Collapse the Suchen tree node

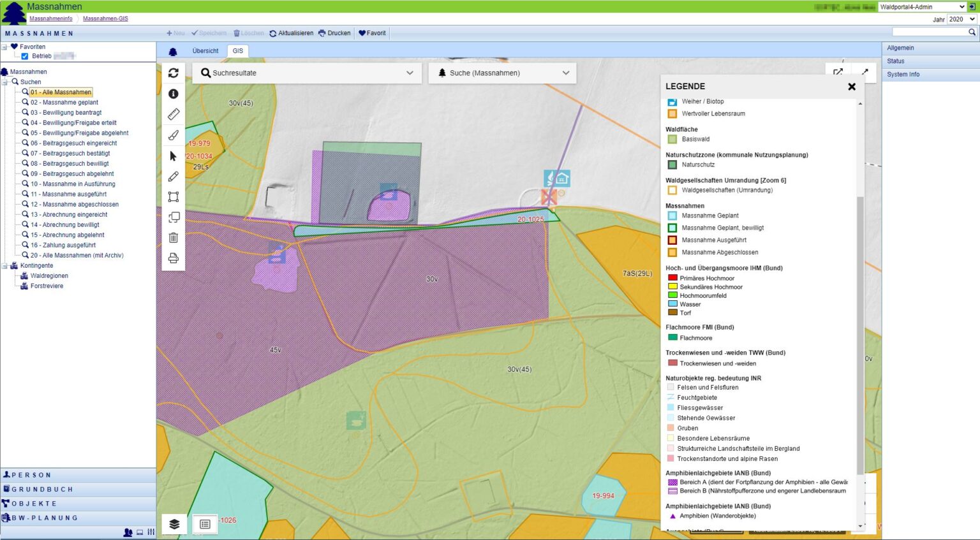pyautogui.click(x=5, y=82)
